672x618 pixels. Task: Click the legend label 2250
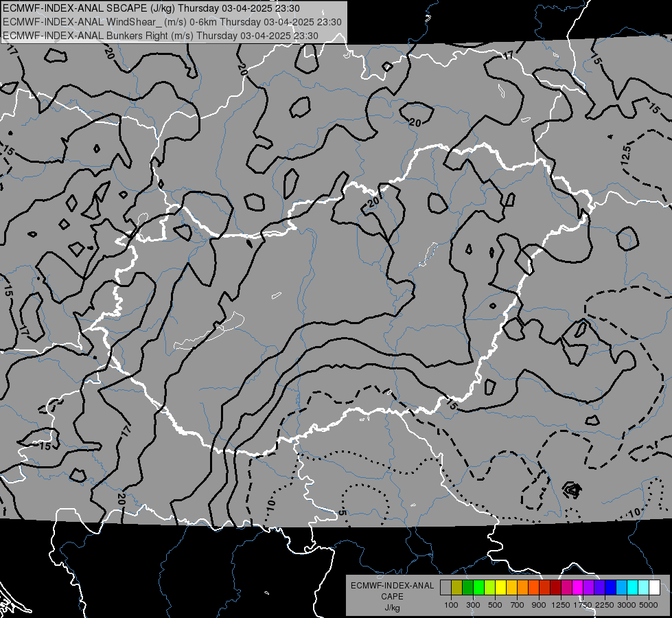pos(605,605)
